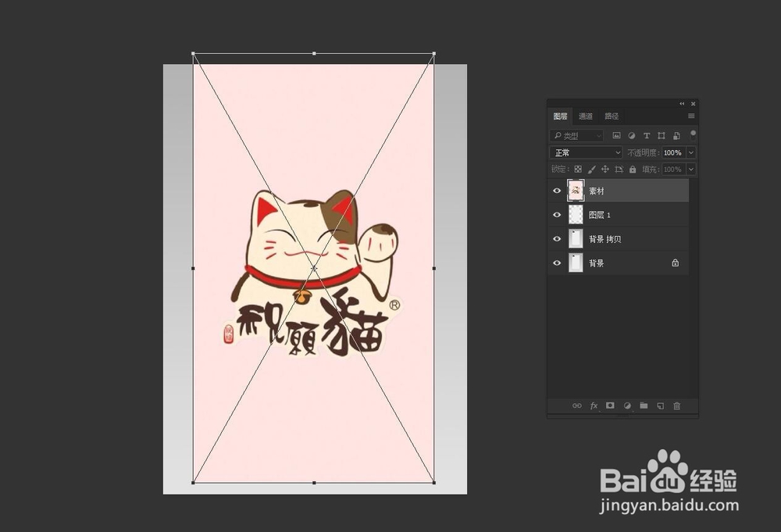781x532 pixels.
Task: Click the bottom-middle transform handle
Action: click(314, 483)
